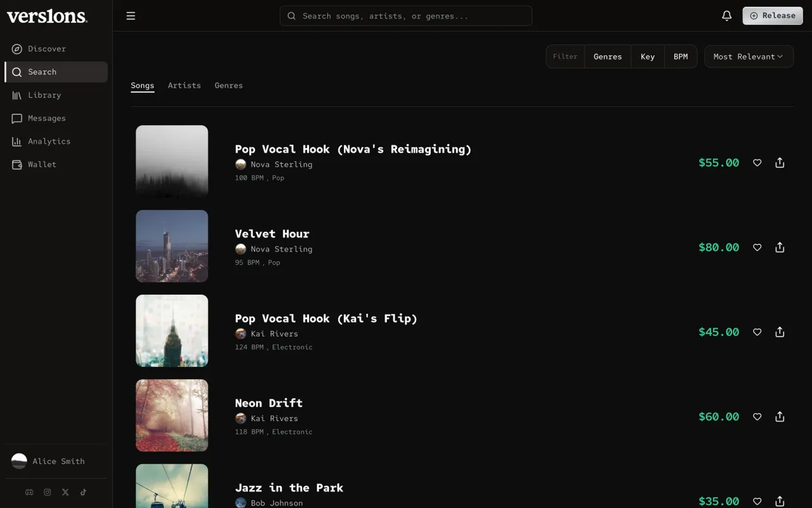The image size is (812, 508).
Task: Open the notifications bell
Action: (727, 16)
